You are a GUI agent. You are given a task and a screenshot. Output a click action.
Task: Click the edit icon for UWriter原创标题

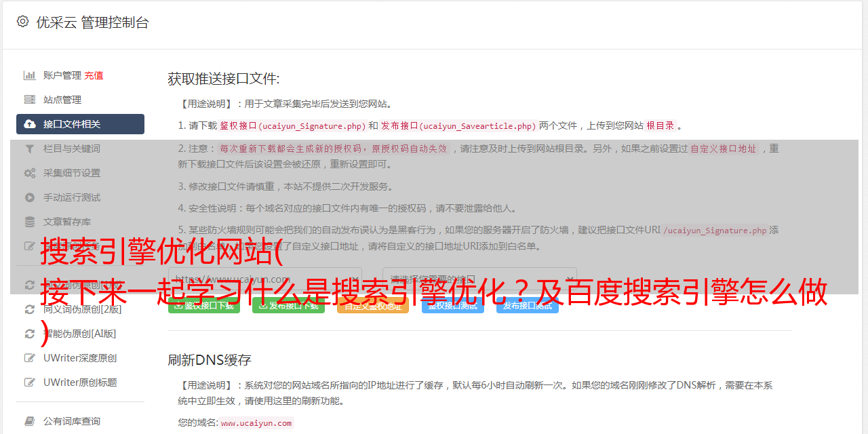coord(30,382)
